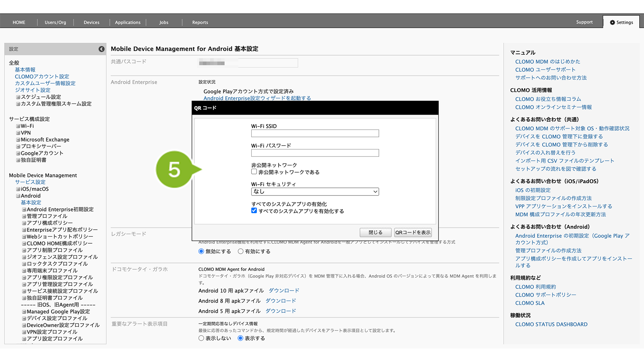
Task: Expand Managed Google Play設定 node
Action: [x=24, y=312]
